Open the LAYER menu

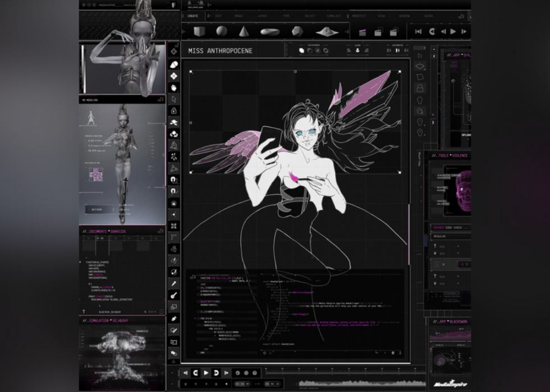pyautogui.click(x=262, y=16)
